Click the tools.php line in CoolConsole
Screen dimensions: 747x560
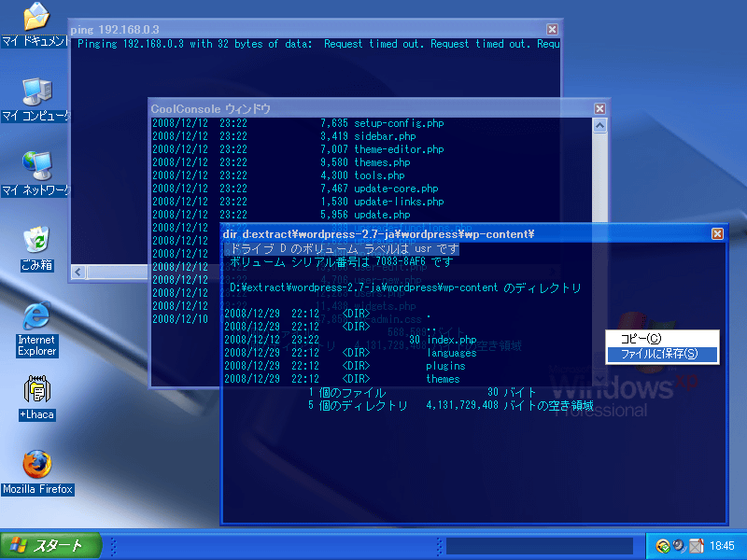(x=278, y=175)
